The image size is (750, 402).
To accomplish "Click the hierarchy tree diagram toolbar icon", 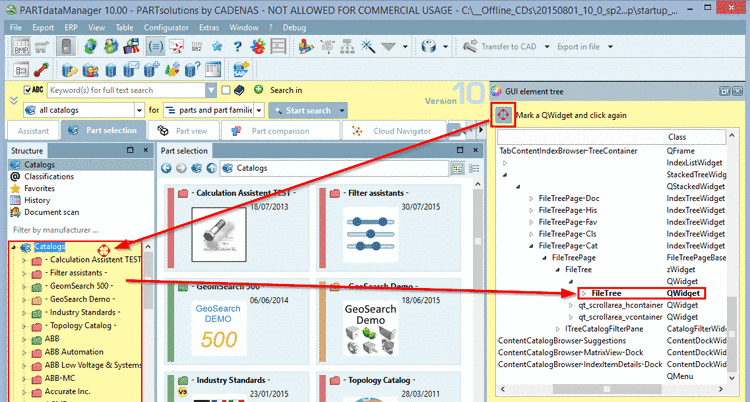I will coord(347,46).
